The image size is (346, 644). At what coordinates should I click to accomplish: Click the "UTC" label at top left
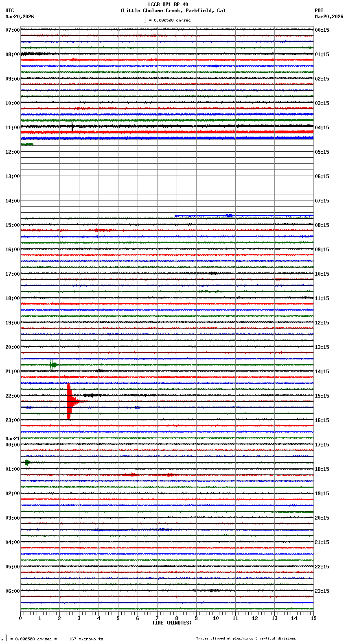pyautogui.click(x=10, y=11)
